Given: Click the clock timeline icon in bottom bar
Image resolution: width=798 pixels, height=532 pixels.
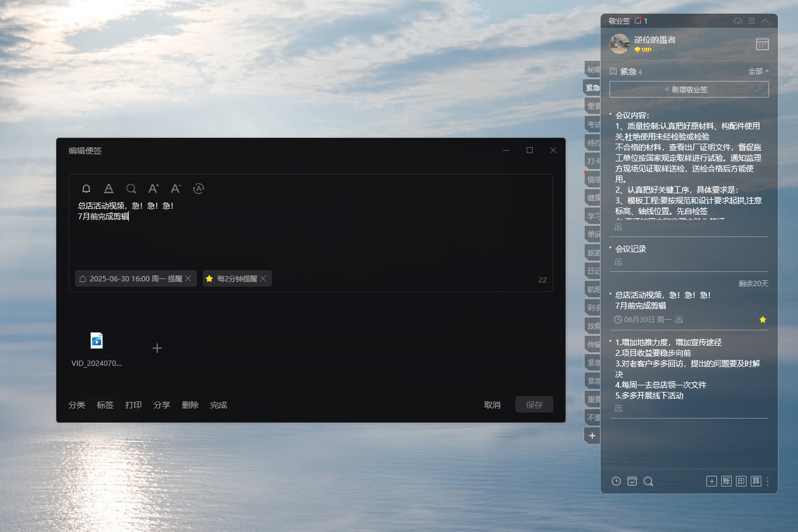Looking at the screenshot, I should pos(616,481).
